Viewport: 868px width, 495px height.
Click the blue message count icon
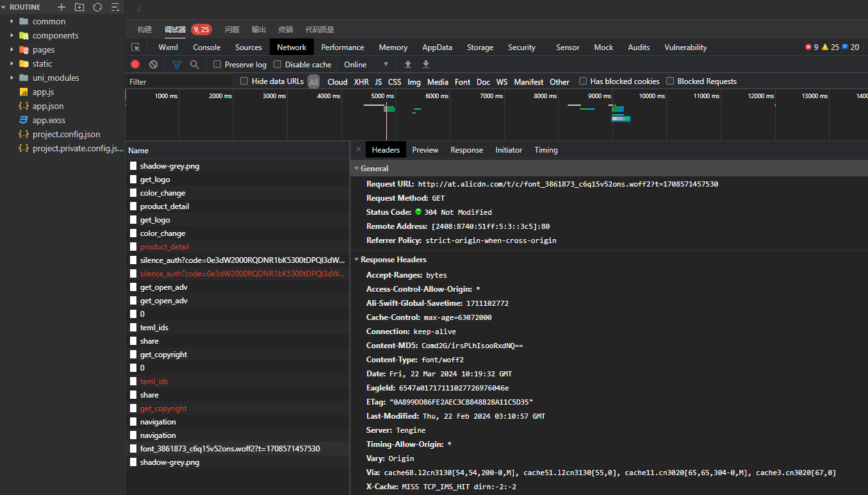(x=845, y=47)
